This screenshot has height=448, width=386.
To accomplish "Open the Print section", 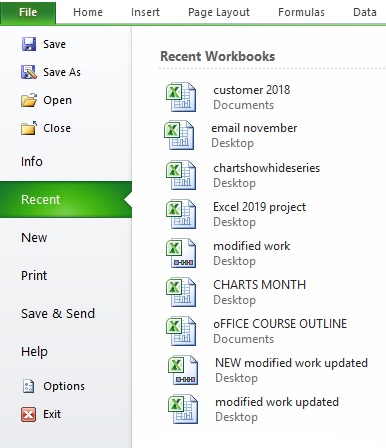I will coord(34,276).
